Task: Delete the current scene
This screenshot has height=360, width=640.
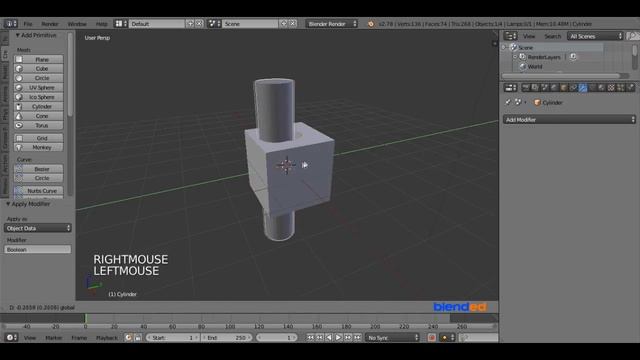Action: [293, 24]
